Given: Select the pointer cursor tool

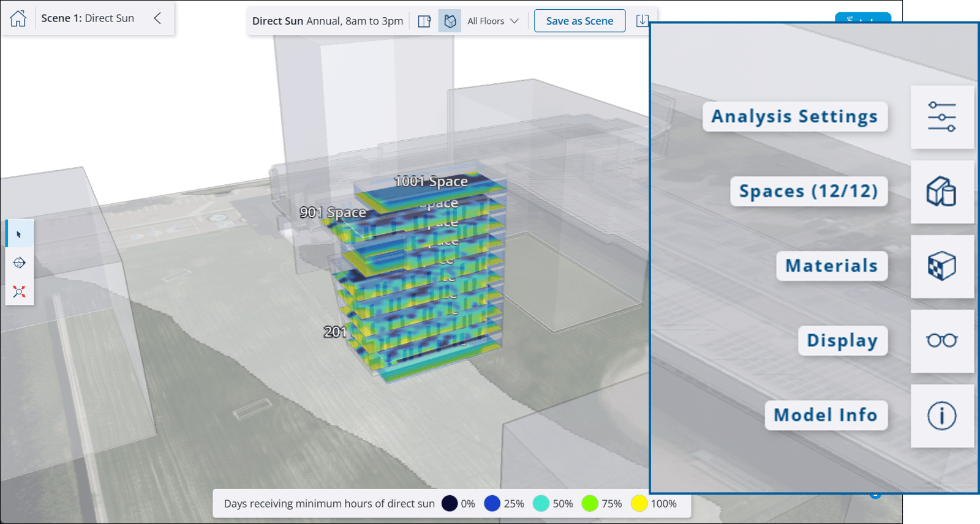Looking at the screenshot, I should tap(19, 234).
